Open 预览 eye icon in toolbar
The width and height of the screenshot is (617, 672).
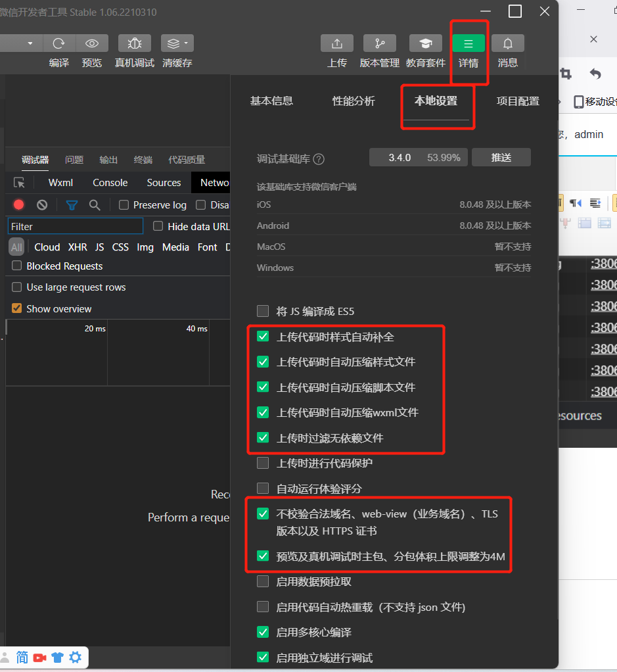[91, 43]
